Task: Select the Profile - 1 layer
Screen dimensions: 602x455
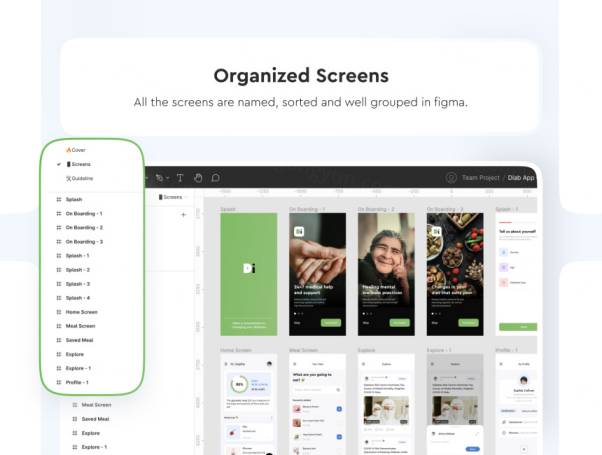Action: (x=77, y=382)
